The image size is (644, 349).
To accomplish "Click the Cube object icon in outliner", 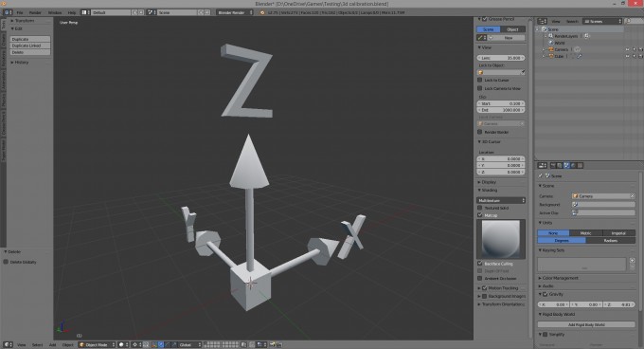I will click(x=551, y=56).
